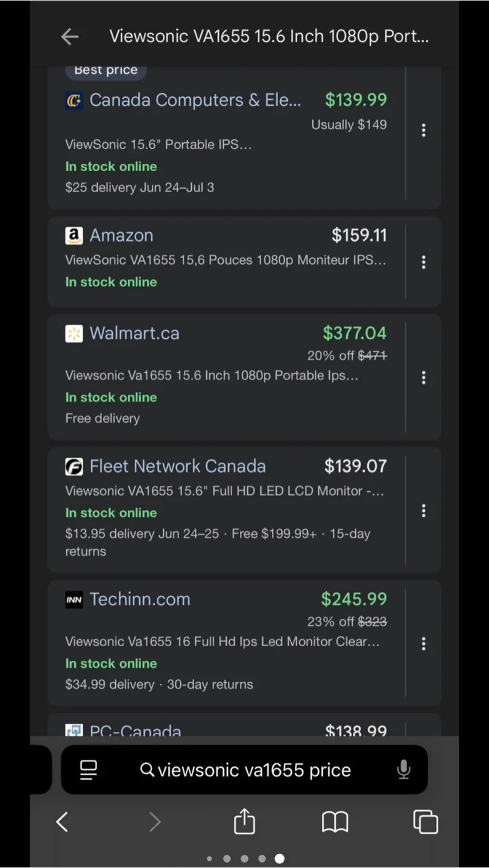Open more options for Walmart.ca listing
Screen dimensions: 489x868
424,377
